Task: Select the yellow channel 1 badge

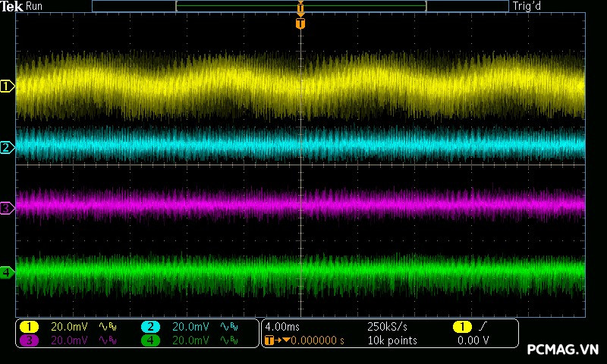Action: pos(29,326)
